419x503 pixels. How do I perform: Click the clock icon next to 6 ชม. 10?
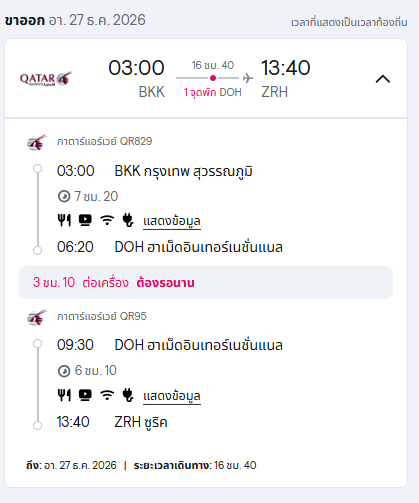pos(64,371)
